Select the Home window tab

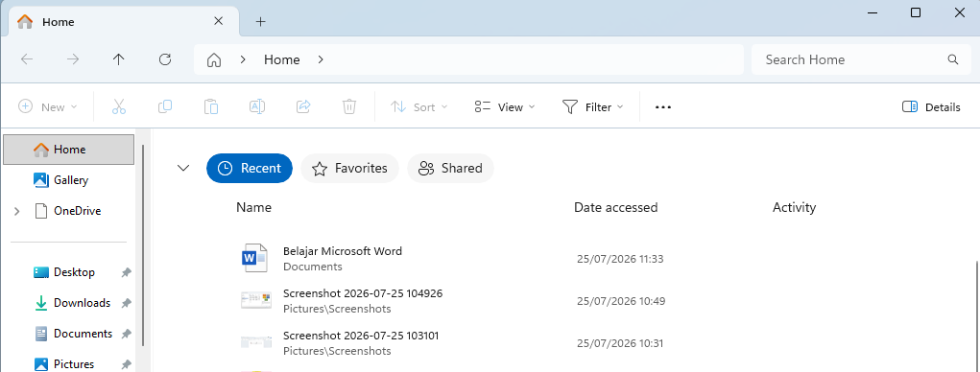[x=123, y=22]
